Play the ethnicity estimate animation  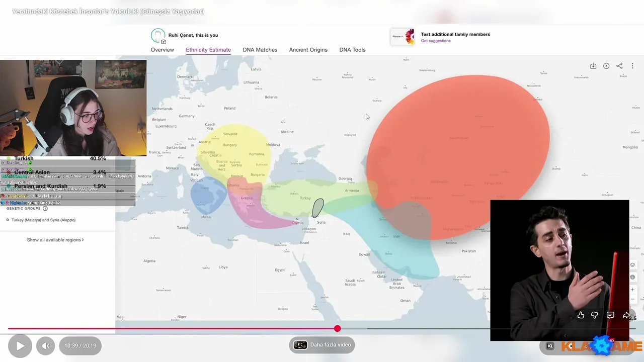tap(606, 66)
